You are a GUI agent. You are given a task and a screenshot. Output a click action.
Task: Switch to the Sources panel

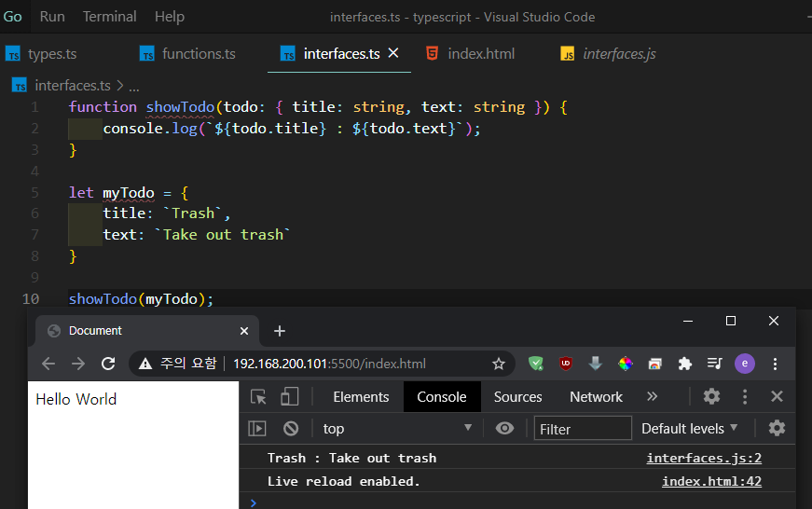[517, 397]
